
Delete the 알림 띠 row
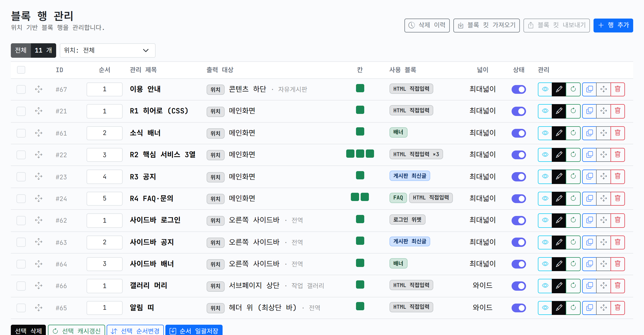(x=618, y=308)
